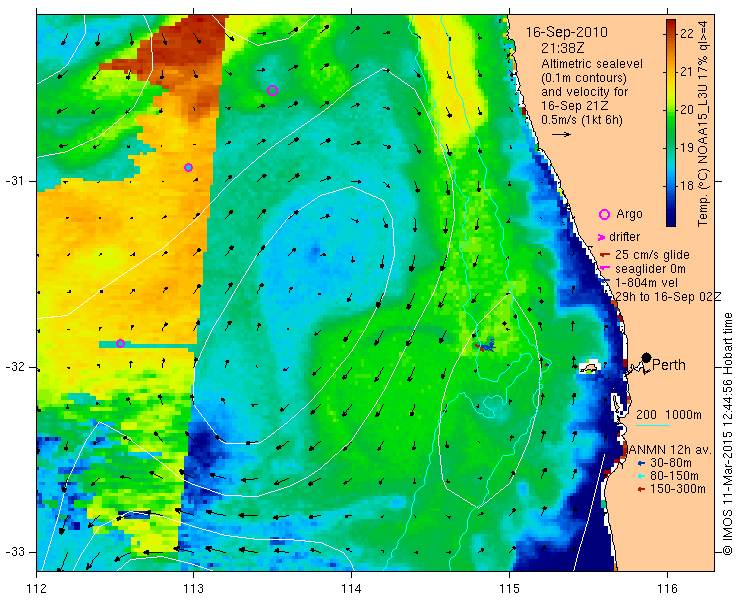The height and width of the screenshot is (600, 740).
Task: Click the '21:38Z' time label
Action: pos(564,48)
